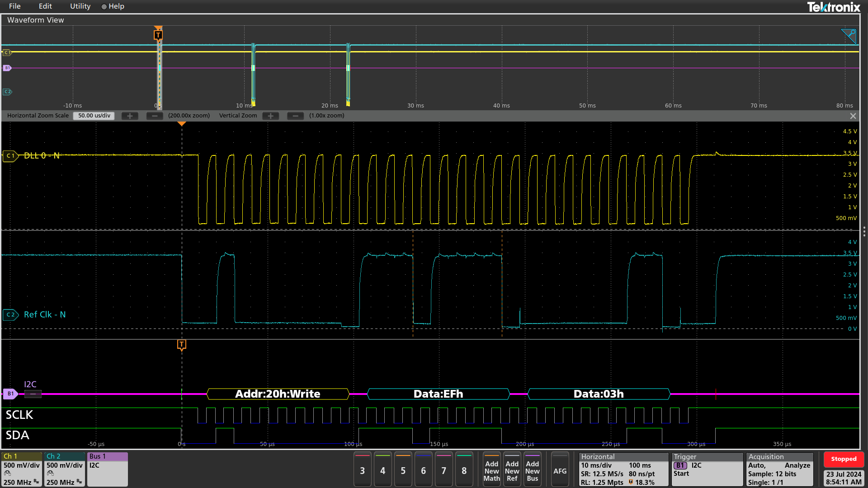Click the Tektronix logo

click(x=834, y=7)
